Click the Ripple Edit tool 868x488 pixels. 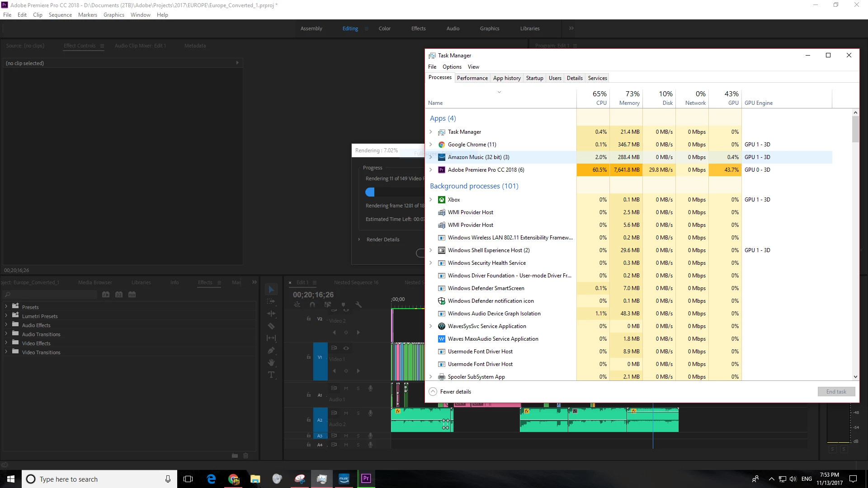pyautogui.click(x=271, y=314)
